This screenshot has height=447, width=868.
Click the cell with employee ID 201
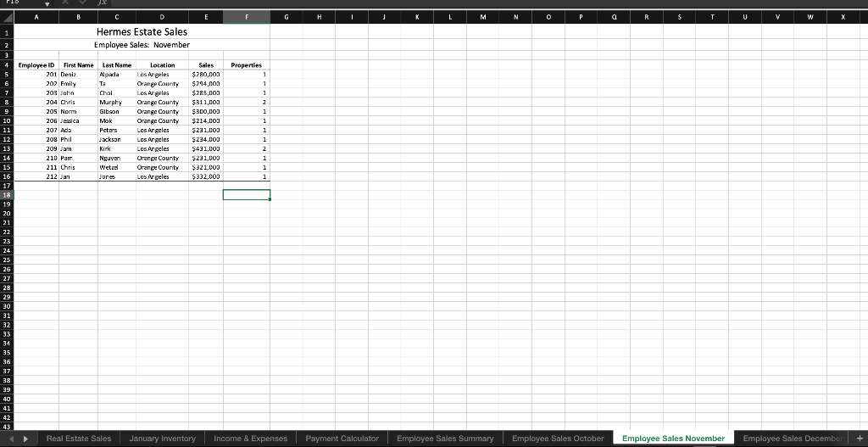[36, 75]
